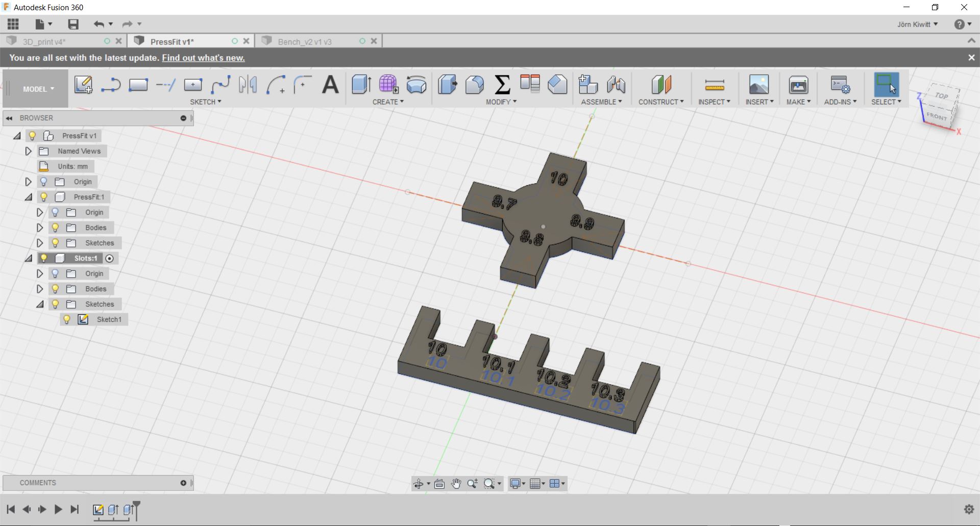Expand the COMMENTS panel
This screenshot has height=526, width=980.
(x=183, y=483)
